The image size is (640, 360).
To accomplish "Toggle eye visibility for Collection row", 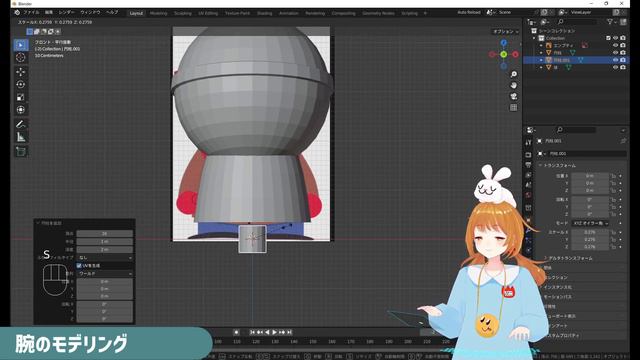I will point(616,38).
